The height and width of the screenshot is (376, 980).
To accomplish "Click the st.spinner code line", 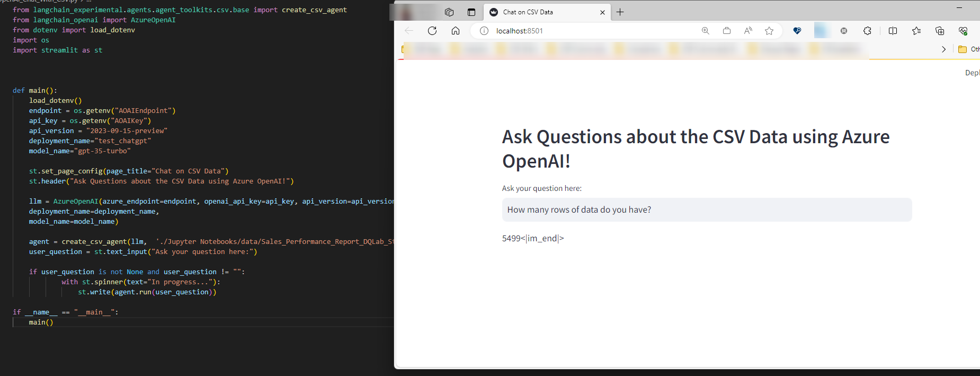I will coord(141,282).
